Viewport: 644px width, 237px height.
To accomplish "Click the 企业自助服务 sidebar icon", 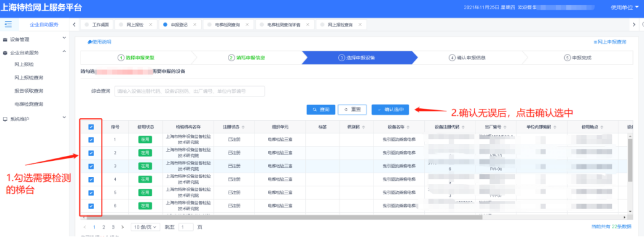I will (5, 53).
